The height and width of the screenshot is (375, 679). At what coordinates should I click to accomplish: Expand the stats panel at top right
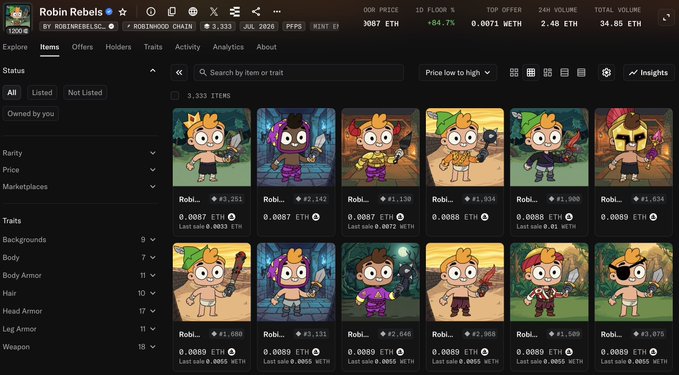(666, 17)
